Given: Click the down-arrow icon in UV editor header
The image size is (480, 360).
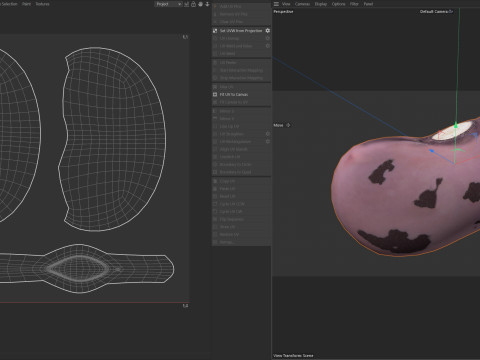Looking at the screenshot, I should (x=207, y=4).
